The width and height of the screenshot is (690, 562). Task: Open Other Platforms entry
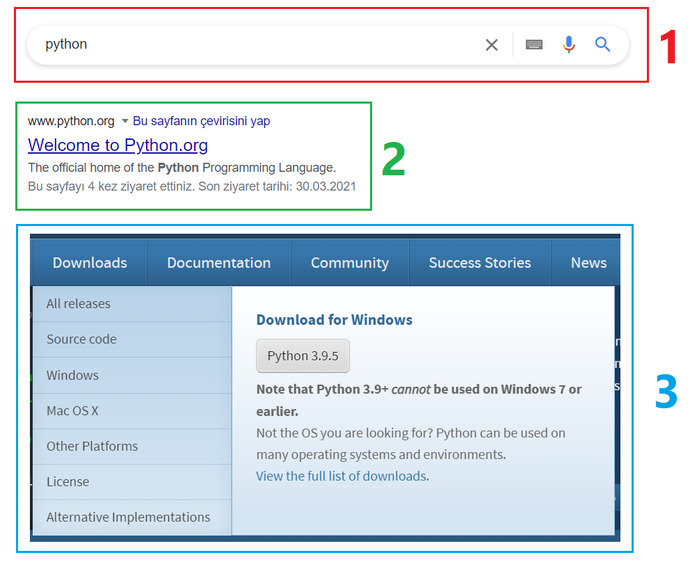click(92, 446)
